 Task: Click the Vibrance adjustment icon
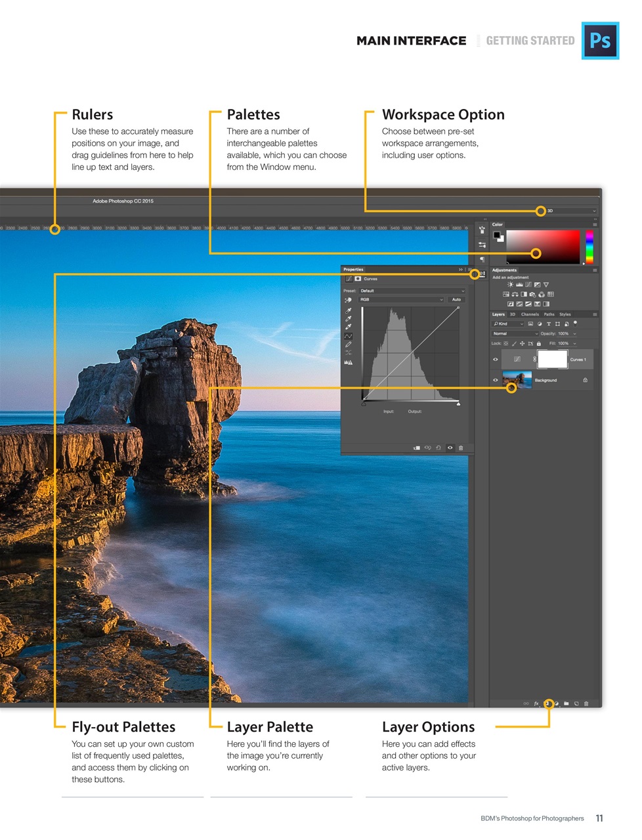[546, 284]
